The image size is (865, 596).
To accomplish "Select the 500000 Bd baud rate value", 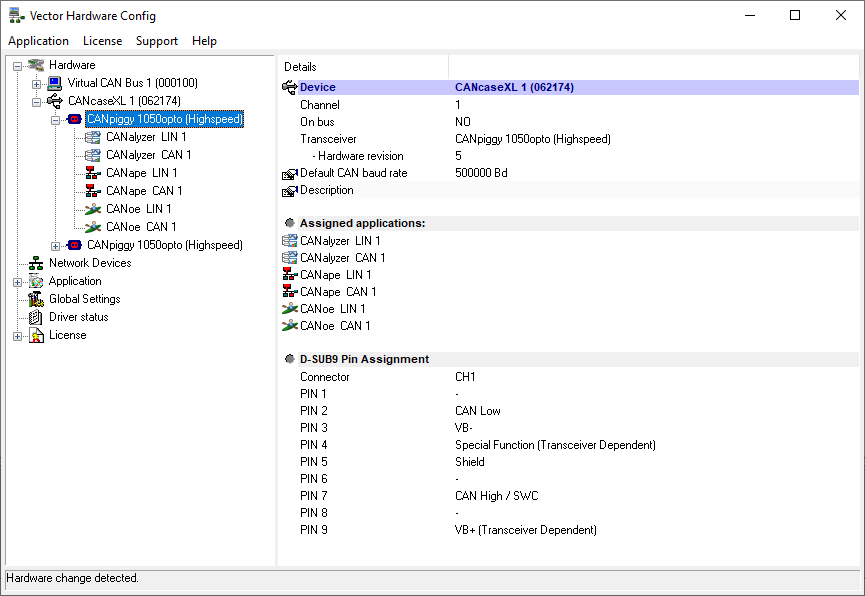I will [x=480, y=173].
